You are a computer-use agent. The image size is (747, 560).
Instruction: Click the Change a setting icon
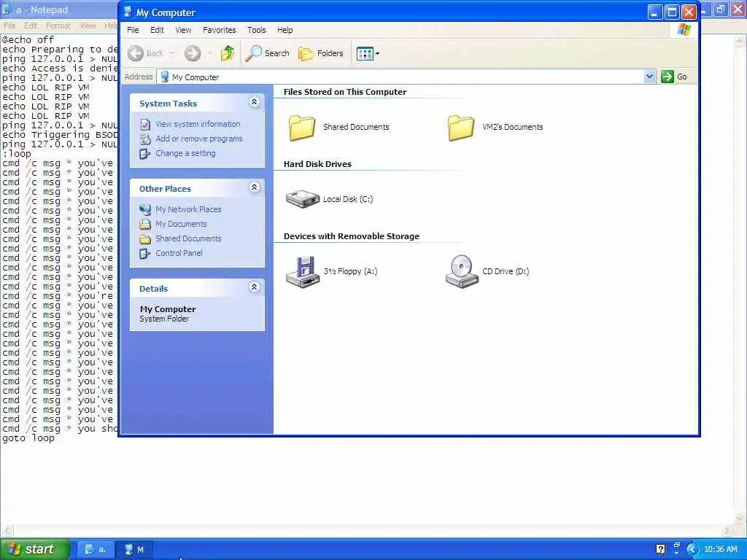point(145,154)
